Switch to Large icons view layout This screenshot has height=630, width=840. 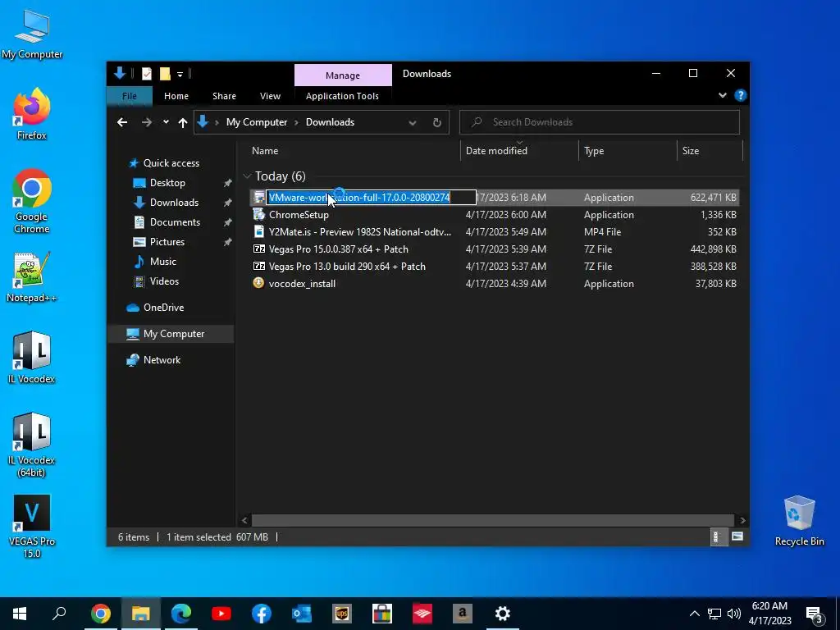tap(737, 536)
